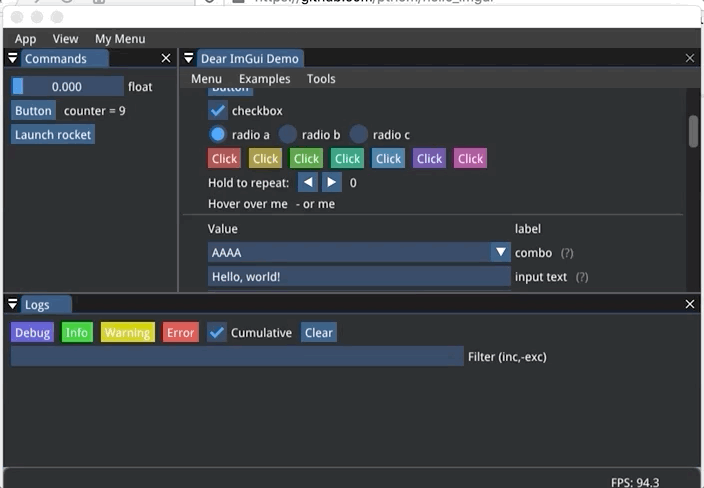Click the blue Click button
Screen dimensions: 704x488
click(x=388, y=158)
